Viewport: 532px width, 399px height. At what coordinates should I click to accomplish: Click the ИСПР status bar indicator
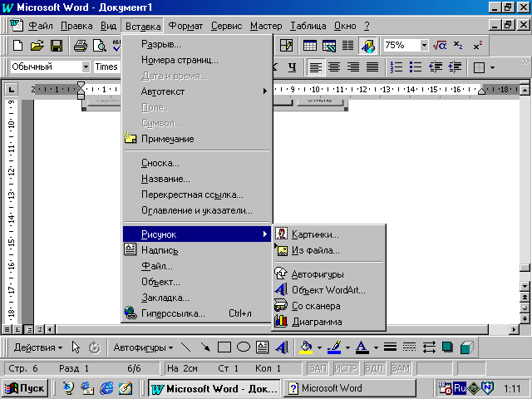(346, 368)
